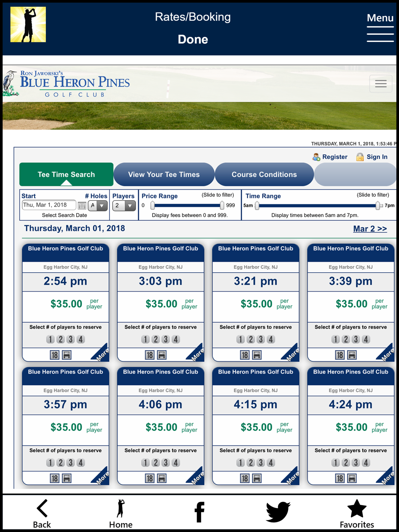
Task: Switch to Tee Time Search tab
Action: point(66,174)
